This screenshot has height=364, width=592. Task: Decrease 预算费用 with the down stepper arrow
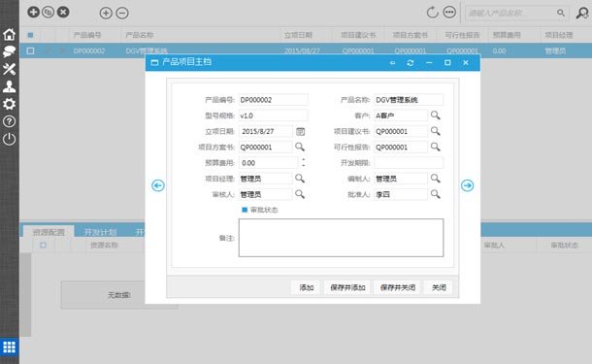click(x=303, y=165)
